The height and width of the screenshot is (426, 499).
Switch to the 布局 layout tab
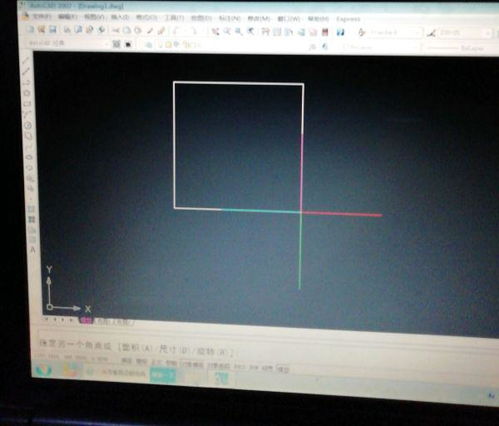103,321
